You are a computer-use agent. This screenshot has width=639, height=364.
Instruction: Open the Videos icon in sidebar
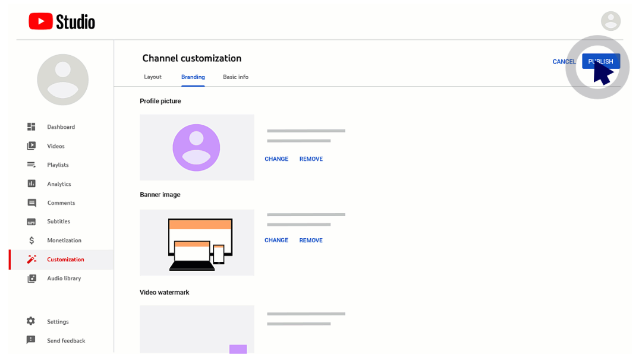[32, 146]
